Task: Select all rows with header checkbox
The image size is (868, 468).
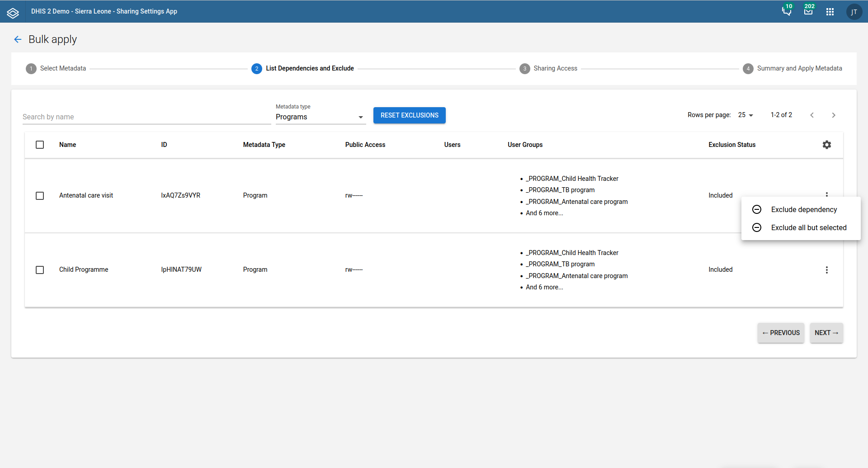Action: (x=40, y=145)
